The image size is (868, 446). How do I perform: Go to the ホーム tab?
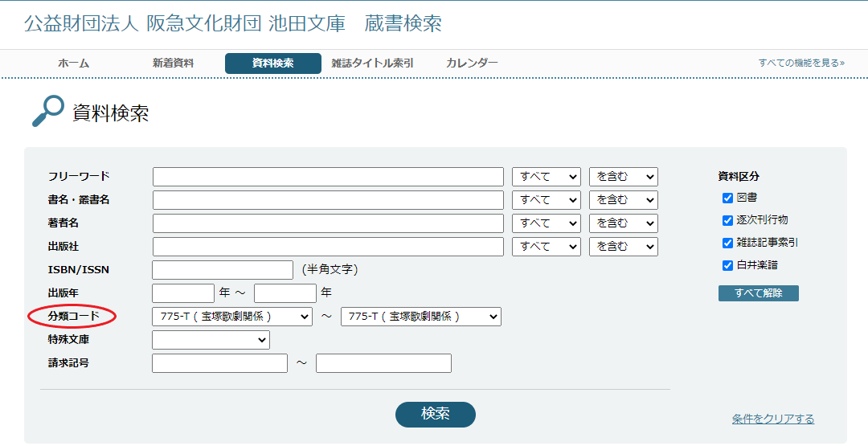pos(74,63)
